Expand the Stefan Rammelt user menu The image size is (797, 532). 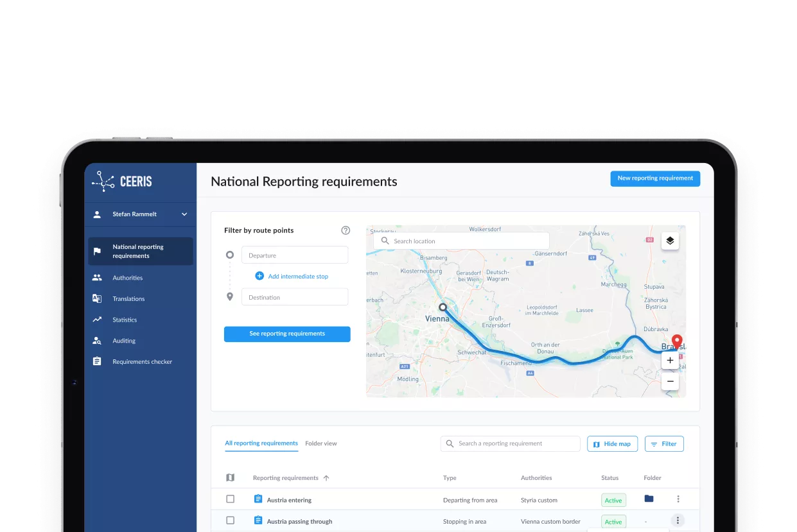pyautogui.click(x=184, y=214)
